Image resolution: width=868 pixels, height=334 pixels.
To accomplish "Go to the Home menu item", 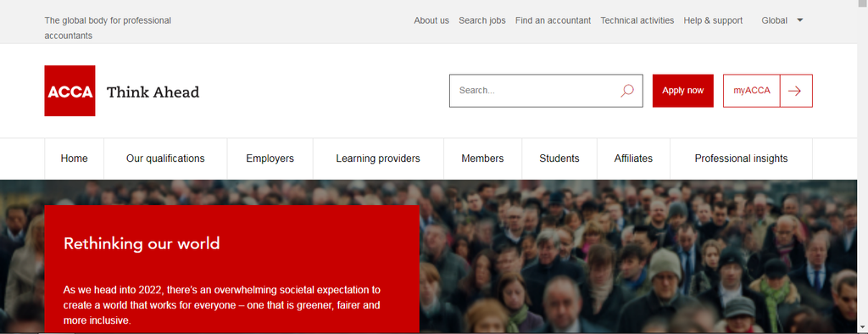I will pos(75,159).
